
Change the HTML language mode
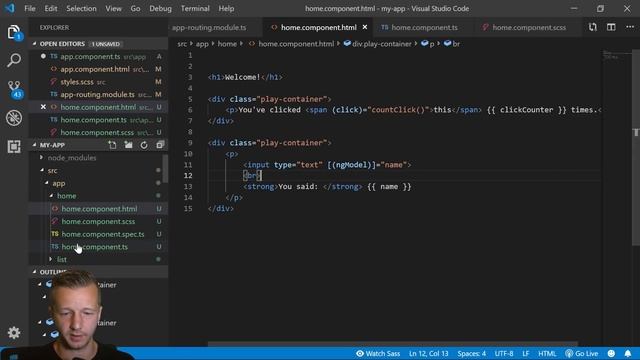(547, 353)
